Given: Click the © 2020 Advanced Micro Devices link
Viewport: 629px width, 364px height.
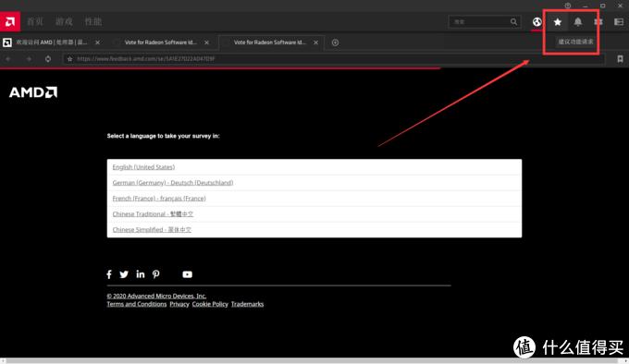Looking at the screenshot, I should tap(156, 296).
